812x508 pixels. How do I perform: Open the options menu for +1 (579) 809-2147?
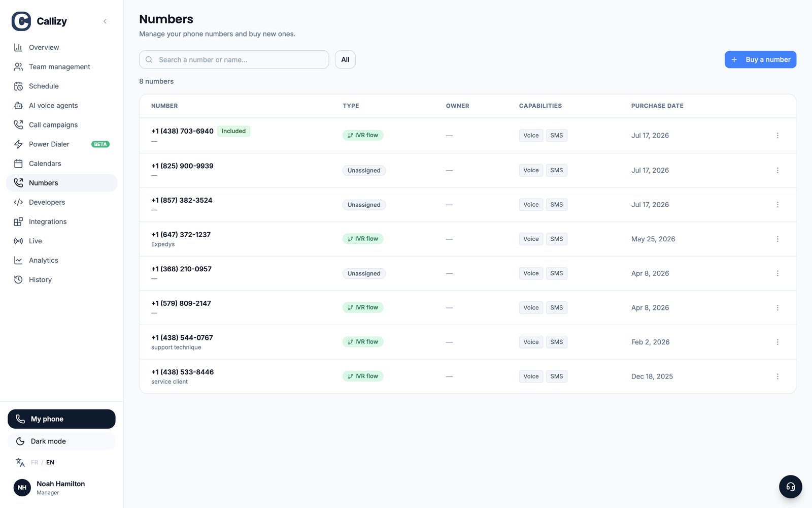[777, 308]
